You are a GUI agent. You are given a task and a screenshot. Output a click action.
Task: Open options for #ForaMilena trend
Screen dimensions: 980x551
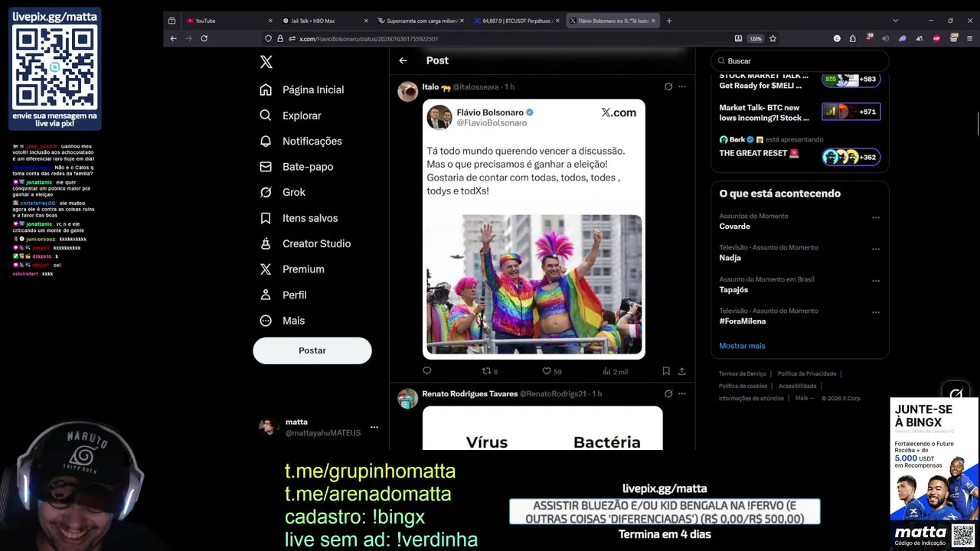coord(875,312)
